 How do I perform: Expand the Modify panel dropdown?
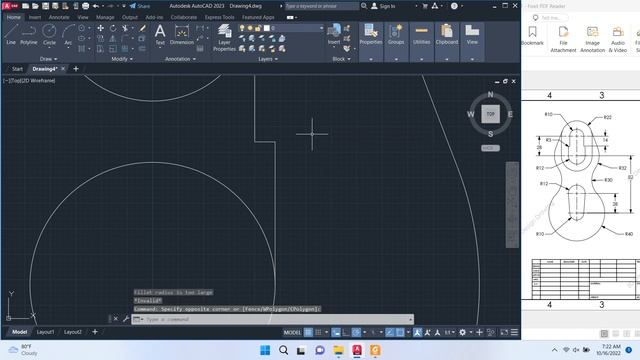point(122,59)
